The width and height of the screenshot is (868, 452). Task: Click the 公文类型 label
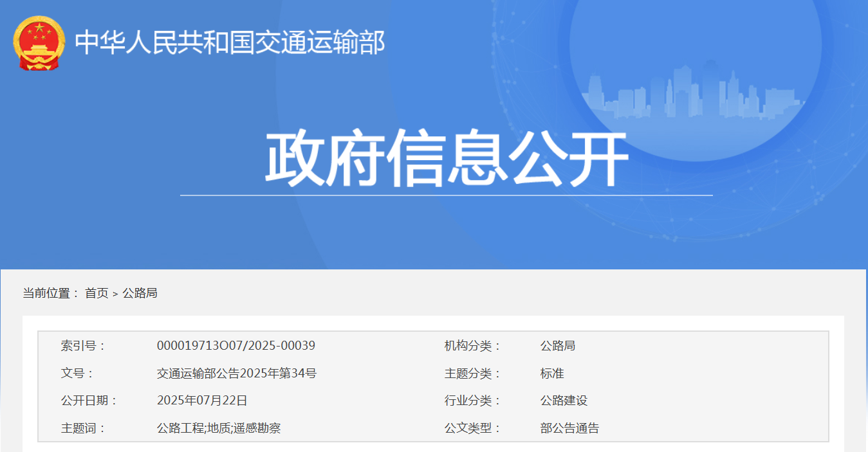pyautogui.click(x=472, y=428)
